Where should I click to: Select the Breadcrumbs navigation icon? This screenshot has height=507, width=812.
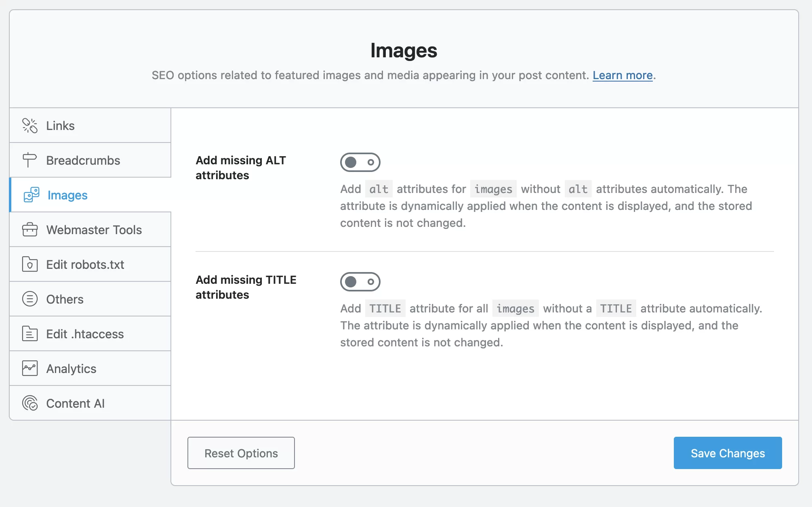coord(30,160)
